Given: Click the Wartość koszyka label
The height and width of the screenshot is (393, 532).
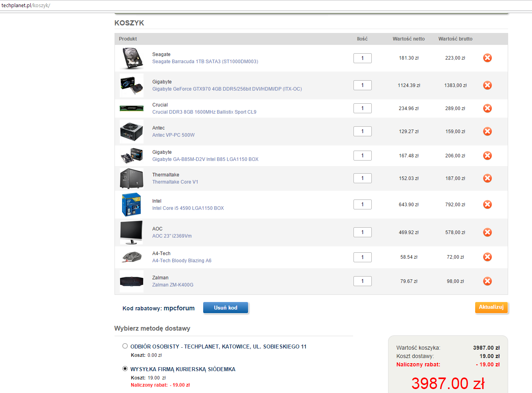Looking at the screenshot, I should tap(418, 348).
